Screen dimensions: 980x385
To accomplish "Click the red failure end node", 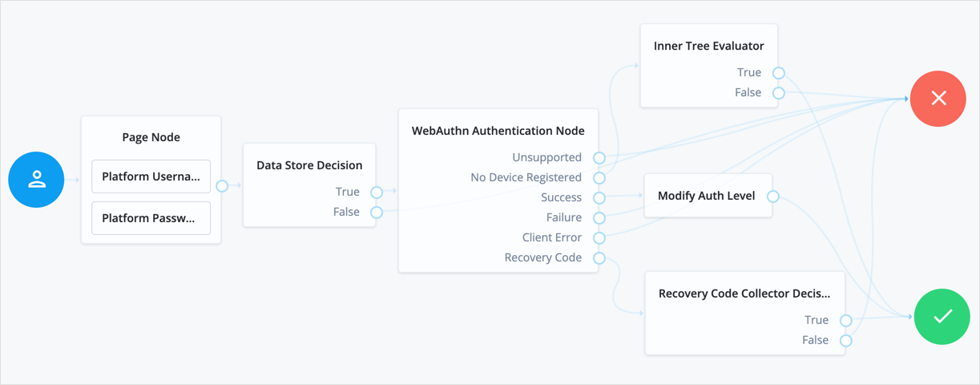I will click(938, 98).
